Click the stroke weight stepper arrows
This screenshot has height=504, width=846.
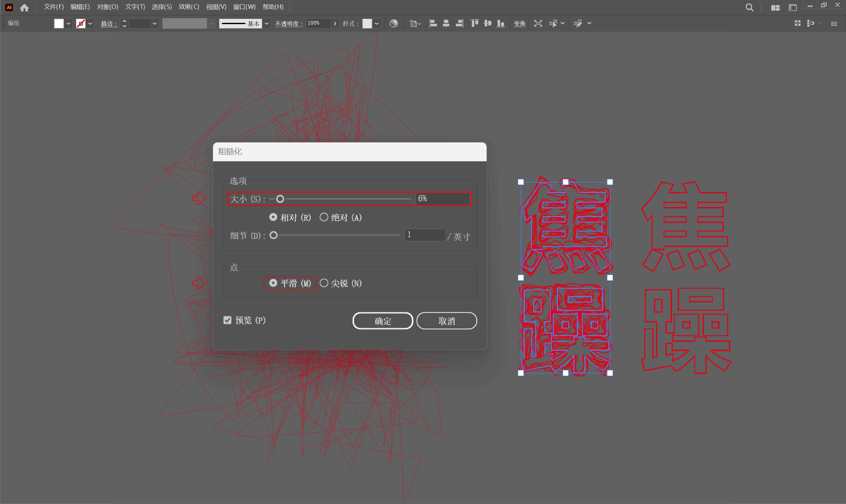pyautogui.click(x=124, y=23)
